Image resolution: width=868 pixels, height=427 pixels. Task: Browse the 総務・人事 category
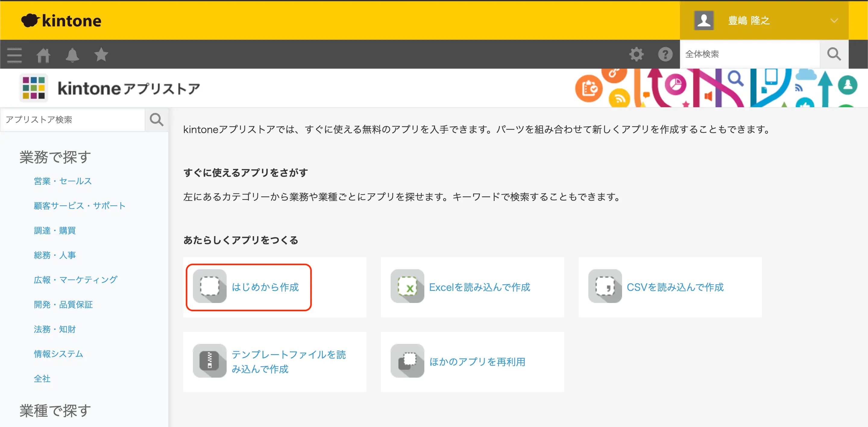55,255
